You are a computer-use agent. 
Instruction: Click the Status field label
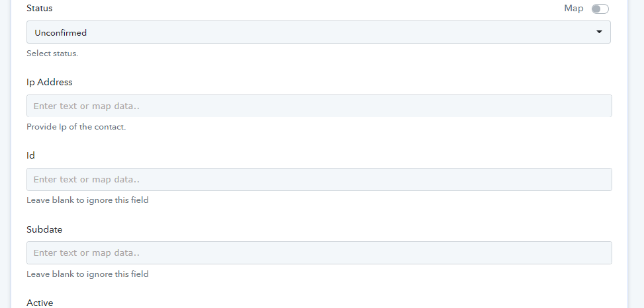click(x=40, y=9)
